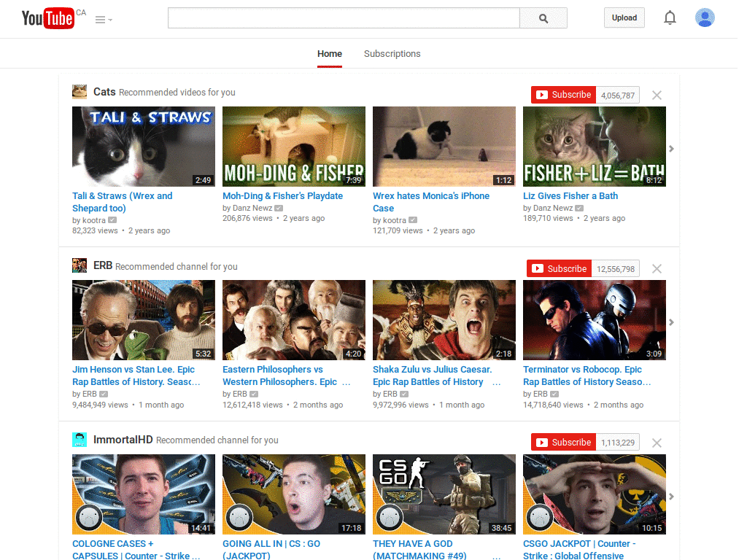Open the ImmortalHD channel avatar icon

[80, 439]
